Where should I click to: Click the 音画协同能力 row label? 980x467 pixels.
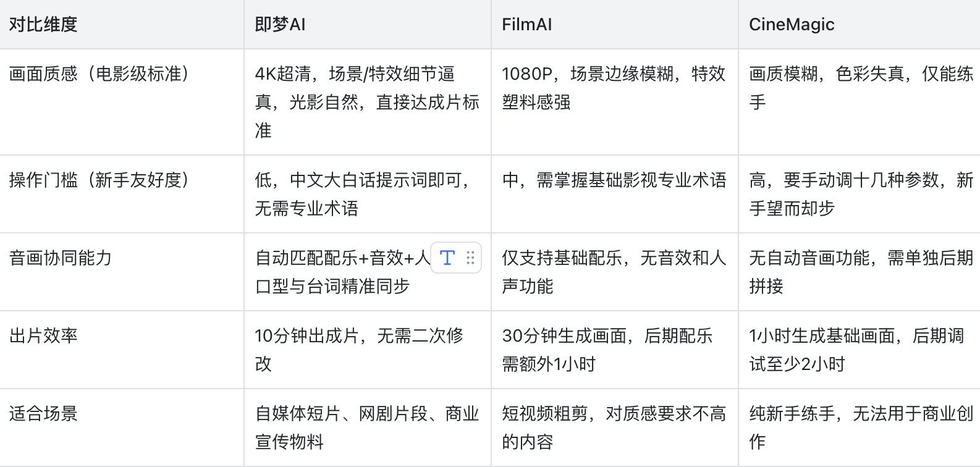[59, 258]
